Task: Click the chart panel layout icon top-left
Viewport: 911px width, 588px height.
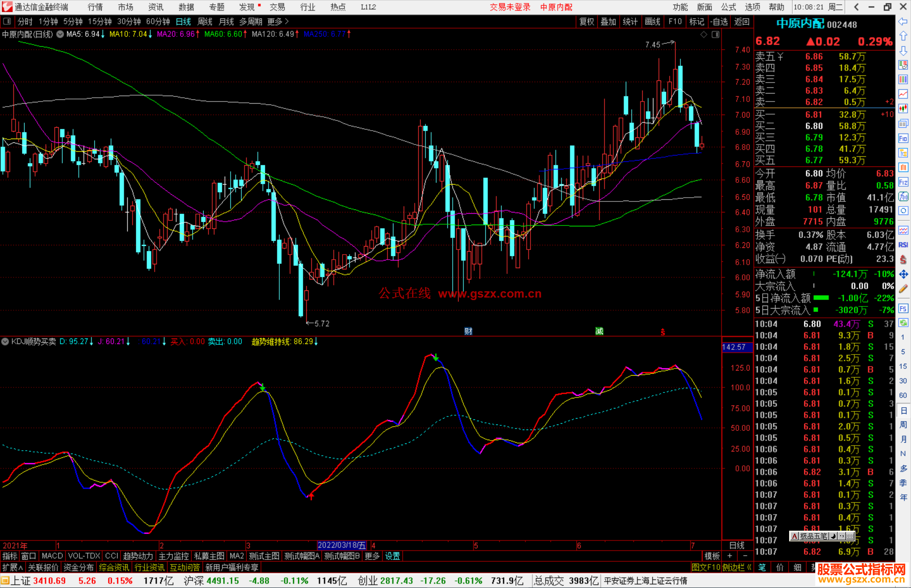Action: [7, 21]
